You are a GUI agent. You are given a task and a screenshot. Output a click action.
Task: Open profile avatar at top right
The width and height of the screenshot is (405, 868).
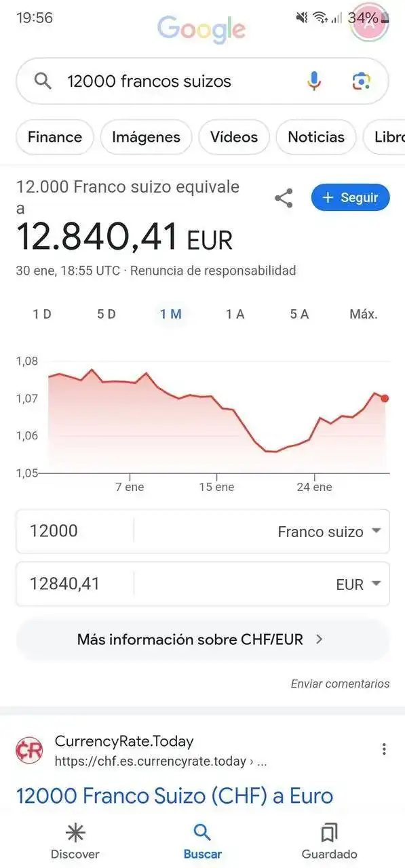point(369,22)
